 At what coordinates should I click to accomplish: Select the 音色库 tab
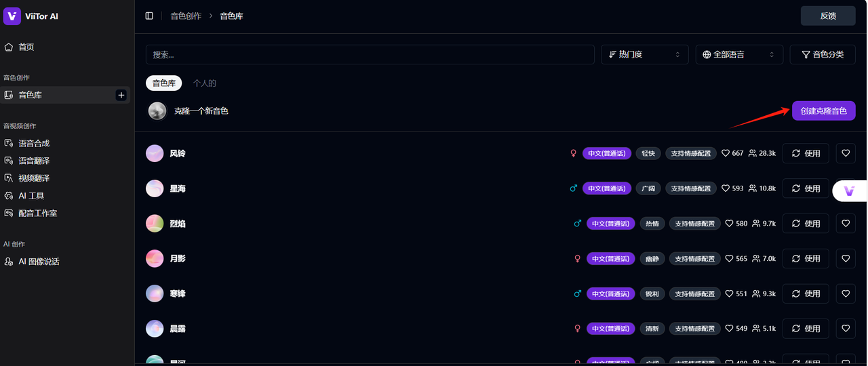tap(164, 83)
